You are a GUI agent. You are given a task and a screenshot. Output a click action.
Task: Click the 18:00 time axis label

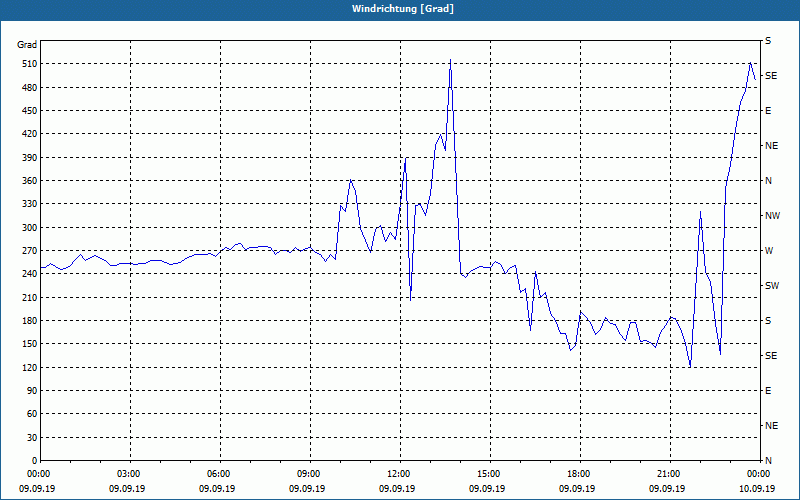(x=580, y=474)
